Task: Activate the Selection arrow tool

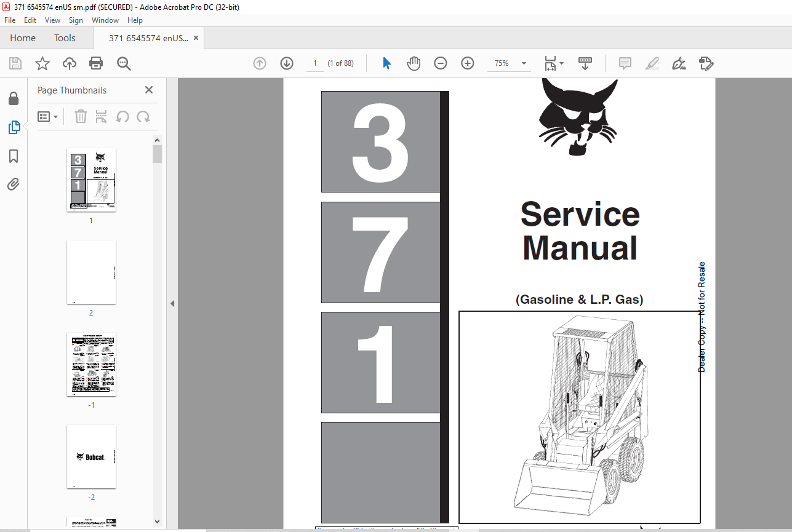Action: [x=387, y=63]
